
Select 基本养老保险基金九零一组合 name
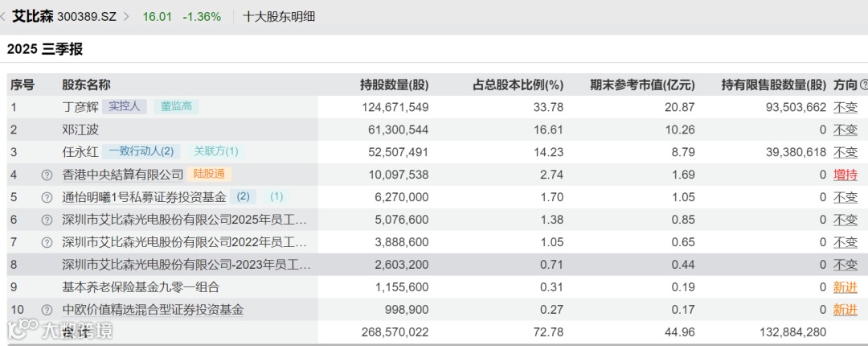click(x=141, y=287)
